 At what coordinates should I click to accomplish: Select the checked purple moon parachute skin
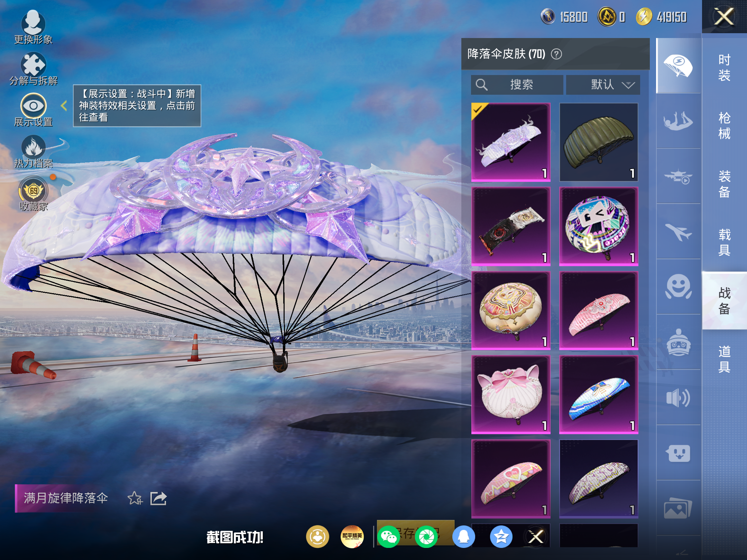tap(511, 142)
